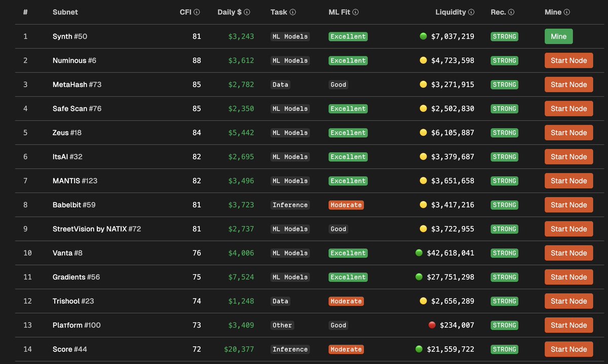The image size is (608, 364).
Task: Click green liquidity dot in Vanta row
Action: tap(419, 253)
